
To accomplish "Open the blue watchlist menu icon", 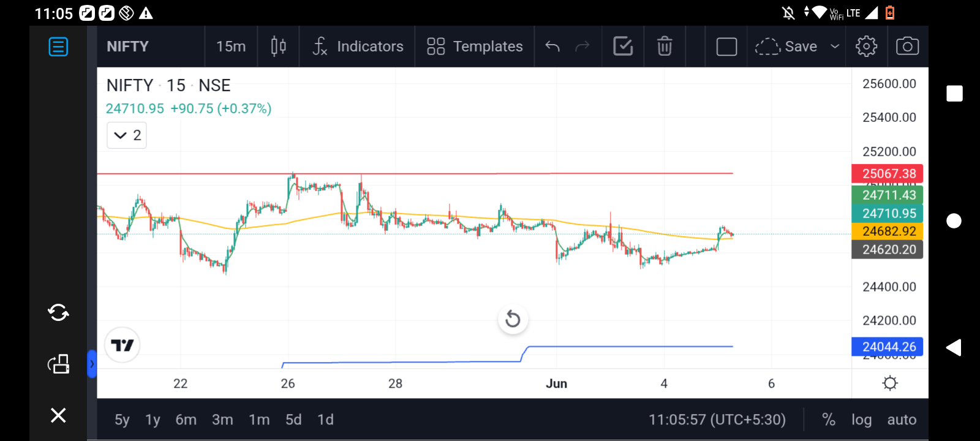I will click(58, 47).
